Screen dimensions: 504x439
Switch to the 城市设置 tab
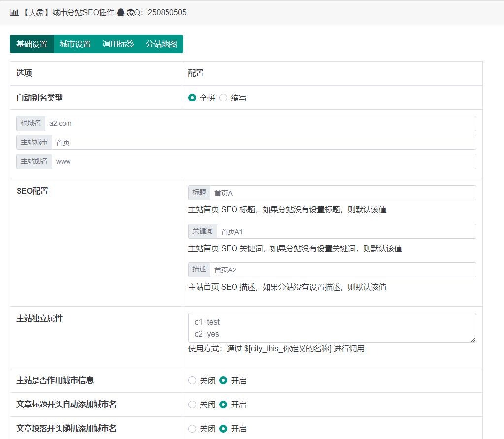pos(75,44)
